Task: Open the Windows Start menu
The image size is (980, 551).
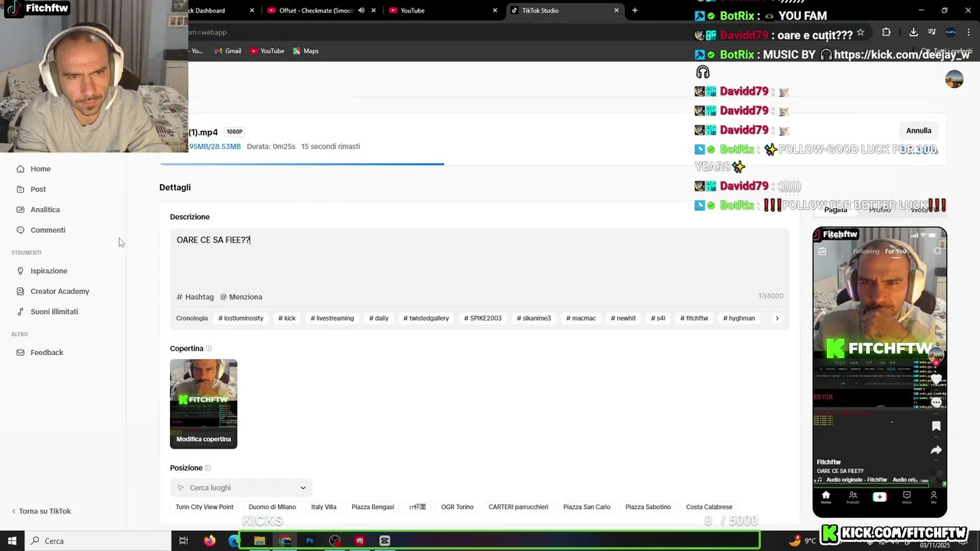Action: [12, 541]
